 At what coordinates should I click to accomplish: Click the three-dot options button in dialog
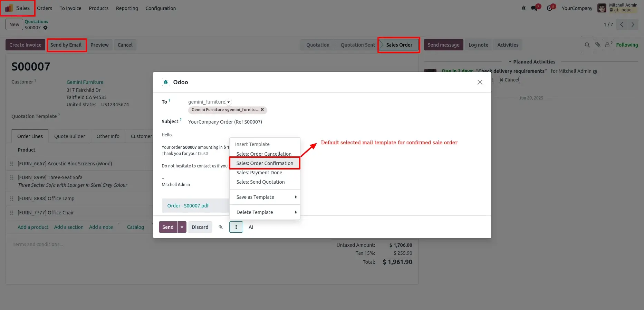click(x=236, y=227)
